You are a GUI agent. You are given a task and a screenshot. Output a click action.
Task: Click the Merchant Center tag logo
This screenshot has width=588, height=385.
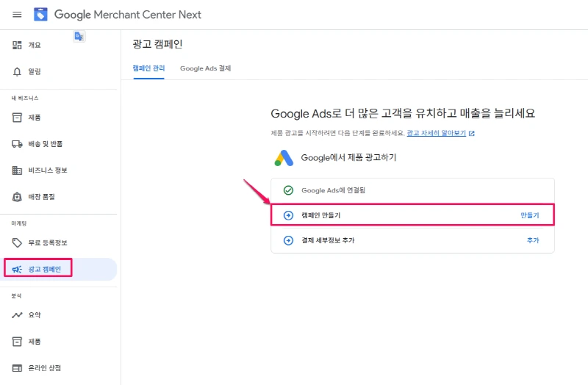coord(40,15)
